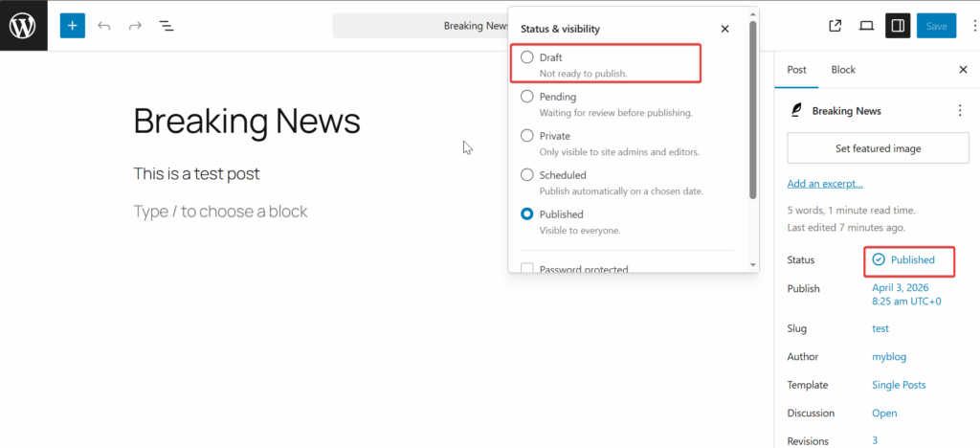Toggle the settings sidebar panel icon

pos(898,26)
